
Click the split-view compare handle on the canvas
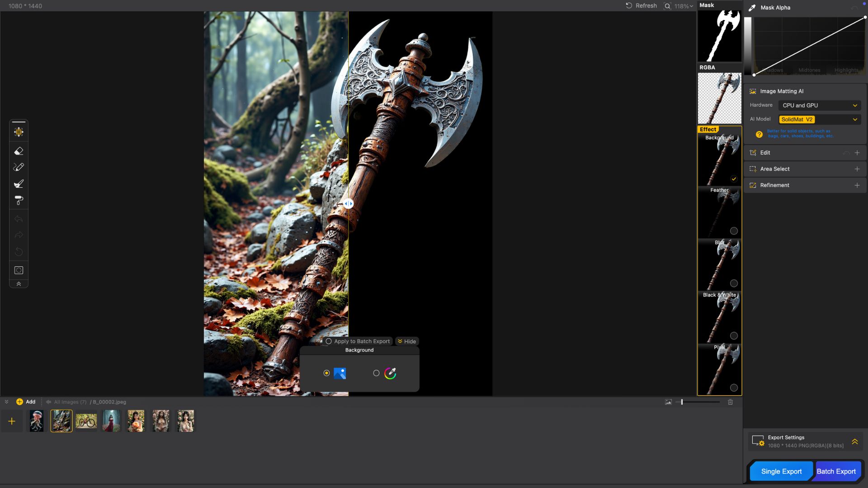click(x=348, y=204)
